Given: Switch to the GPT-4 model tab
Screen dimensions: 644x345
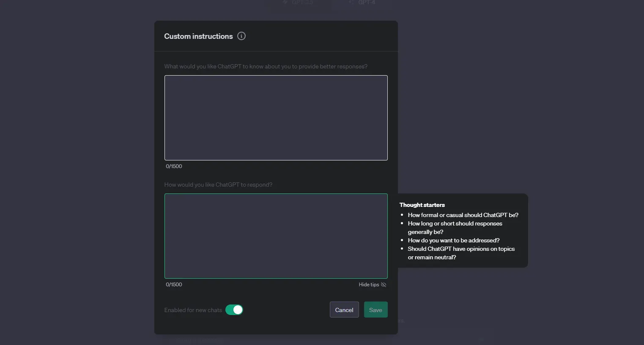Looking at the screenshot, I should click(363, 3).
